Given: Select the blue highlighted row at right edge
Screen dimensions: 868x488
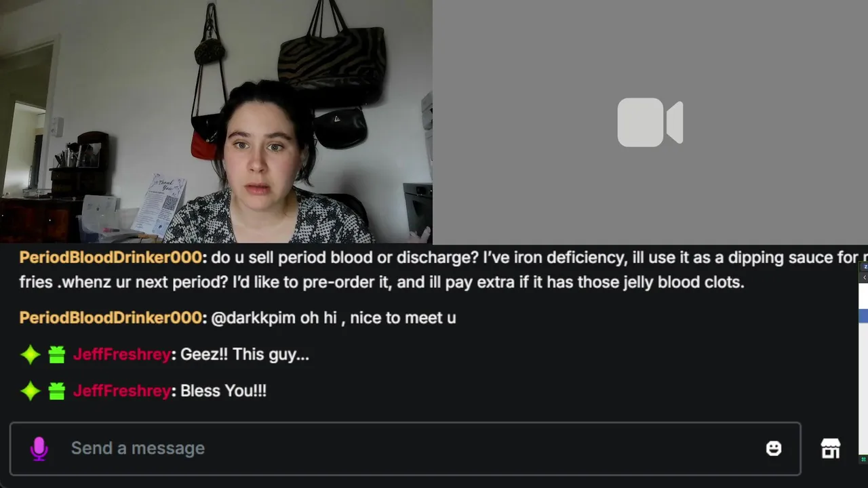Looking at the screenshot, I should click(x=863, y=316).
